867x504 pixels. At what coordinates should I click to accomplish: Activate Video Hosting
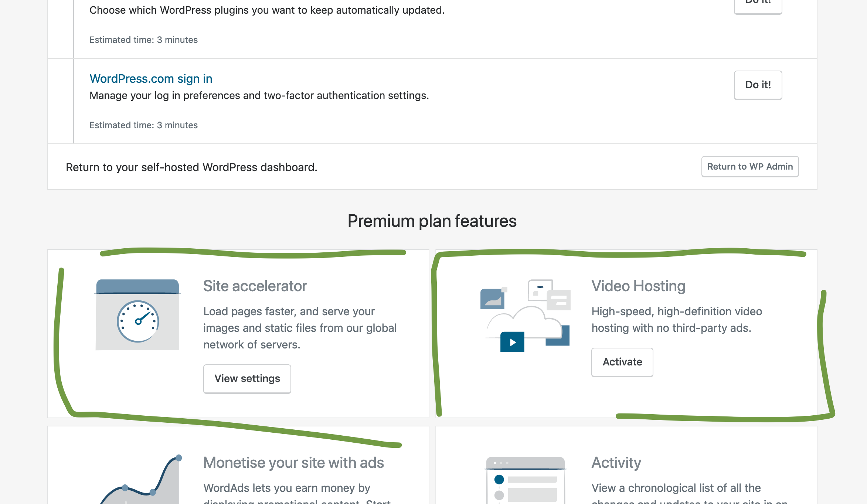pyautogui.click(x=622, y=362)
